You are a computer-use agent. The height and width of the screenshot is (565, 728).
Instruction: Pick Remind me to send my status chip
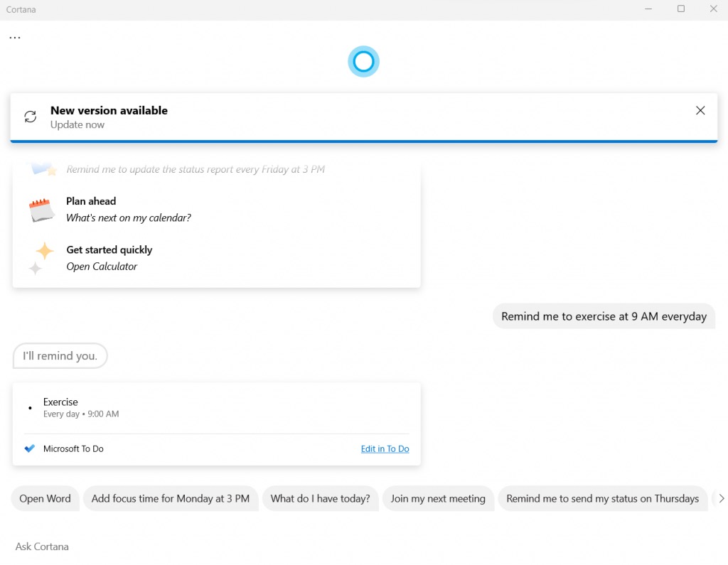(602, 499)
